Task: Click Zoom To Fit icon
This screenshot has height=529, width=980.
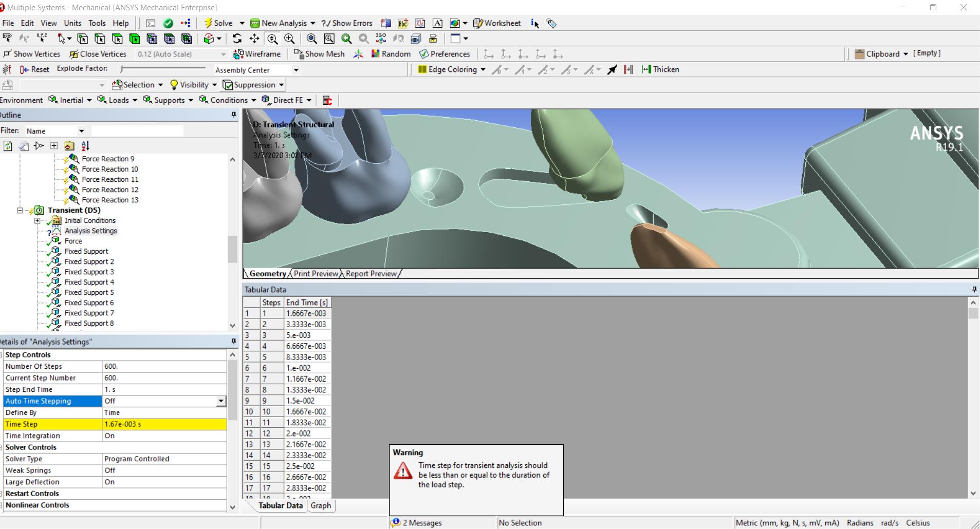Action: coord(311,39)
